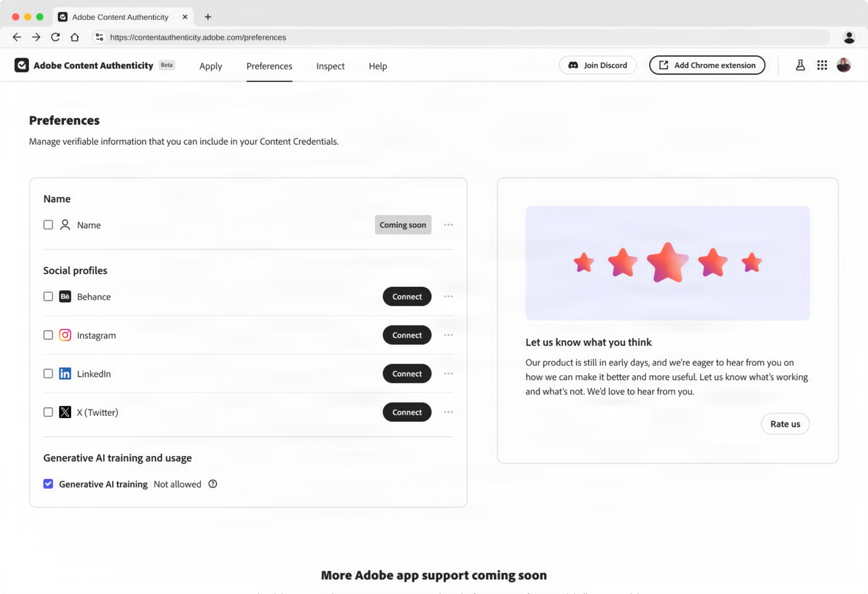868x594 pixels.
Task: Reload the page
Action: (x=56, y=37)
